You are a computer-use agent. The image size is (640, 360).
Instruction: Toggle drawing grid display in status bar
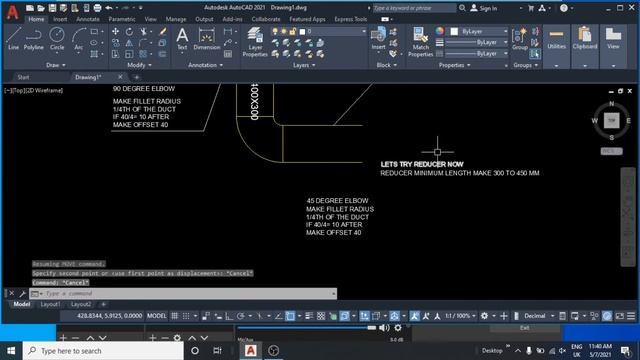(175, 316)
